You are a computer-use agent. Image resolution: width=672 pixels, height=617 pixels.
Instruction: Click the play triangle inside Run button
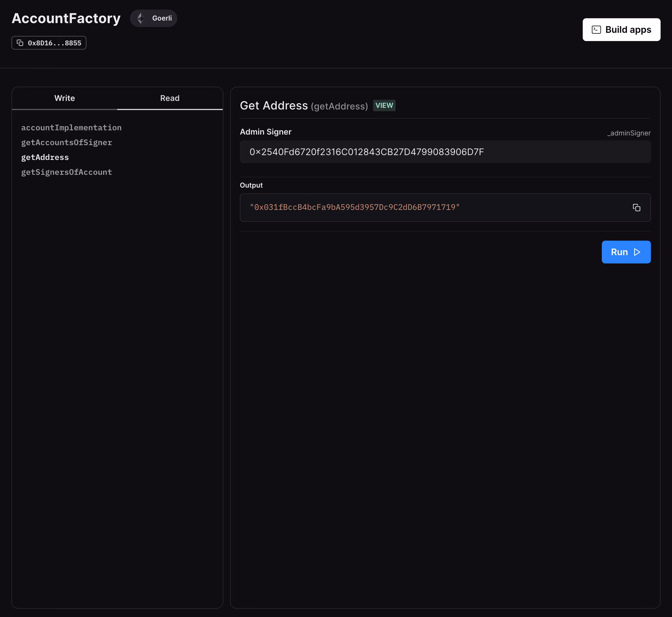pyautogui.click(x=637, y=252)
